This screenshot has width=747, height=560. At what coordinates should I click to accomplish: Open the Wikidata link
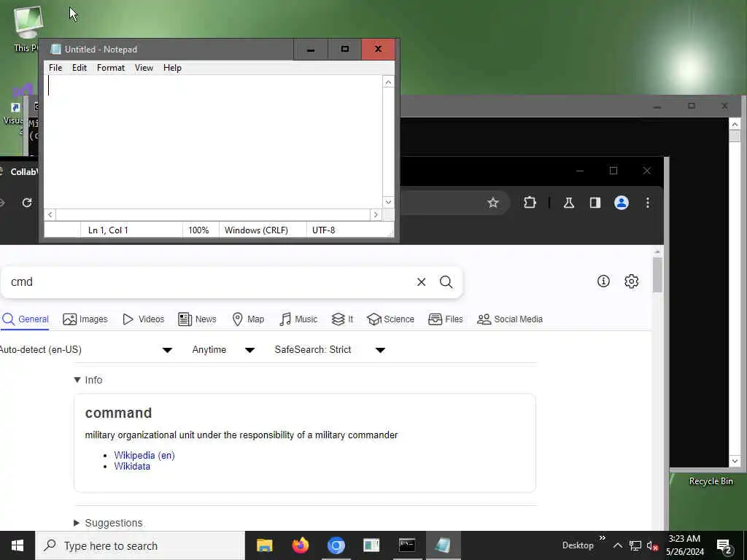point(132,466)
